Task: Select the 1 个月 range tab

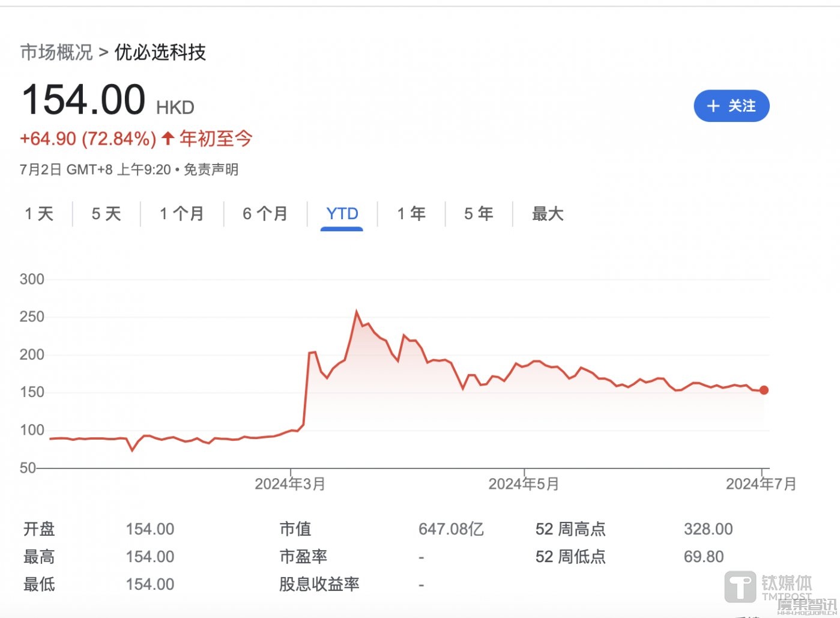Action: click(x=182, y=214)
